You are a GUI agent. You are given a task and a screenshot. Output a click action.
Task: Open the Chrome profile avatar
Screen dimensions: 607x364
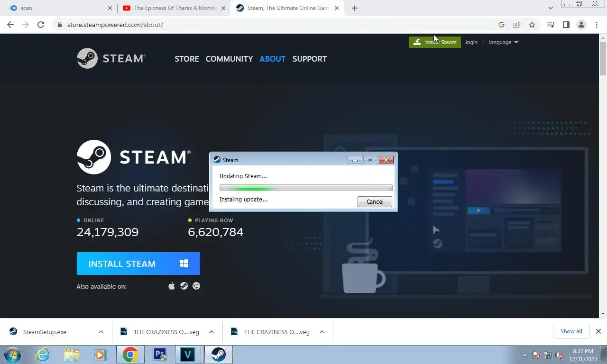click(581, 25)
